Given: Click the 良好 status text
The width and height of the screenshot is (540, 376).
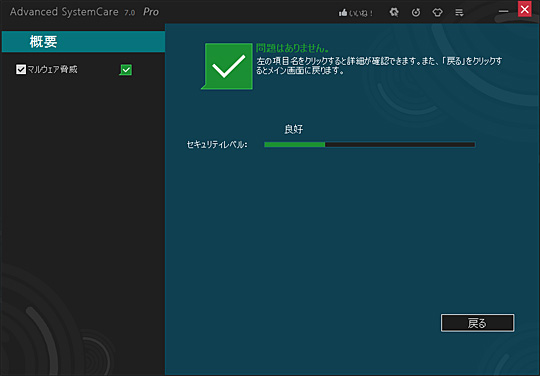Looking at the screenshot, I should [294, 129].
